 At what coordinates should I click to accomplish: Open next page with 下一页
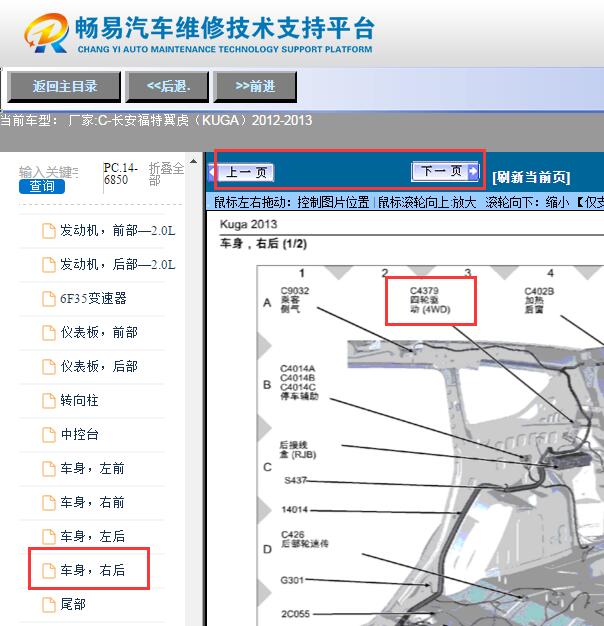click(x=445, y=172)
